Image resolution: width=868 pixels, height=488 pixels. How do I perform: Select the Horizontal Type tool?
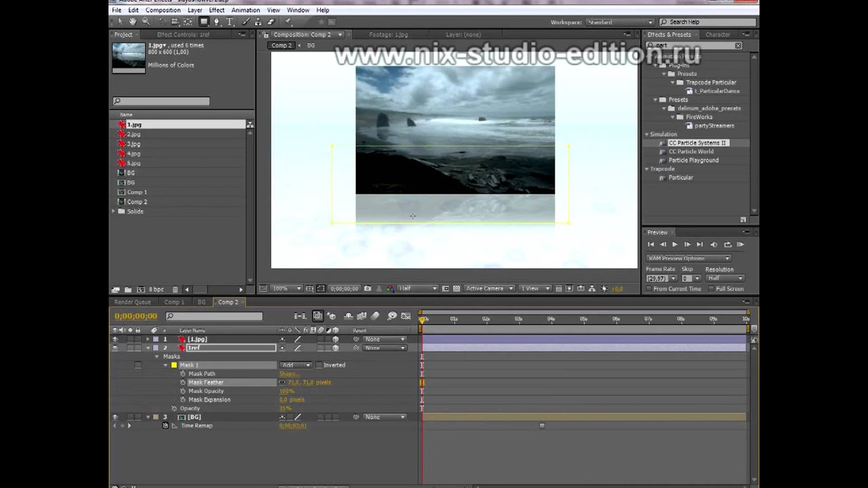[229, 22]
